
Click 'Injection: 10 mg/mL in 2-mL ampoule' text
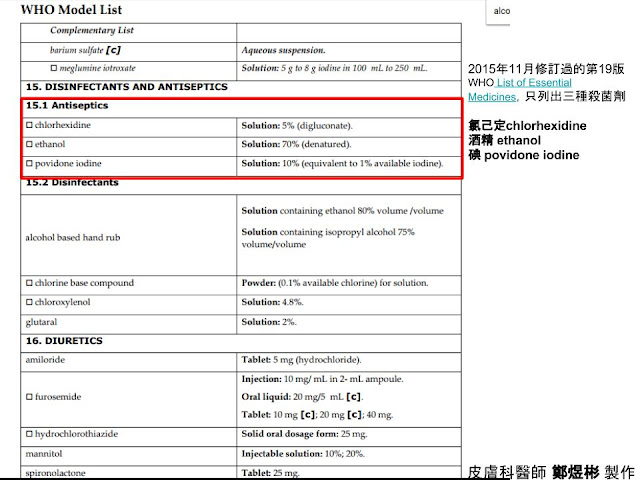pos(322,379)
